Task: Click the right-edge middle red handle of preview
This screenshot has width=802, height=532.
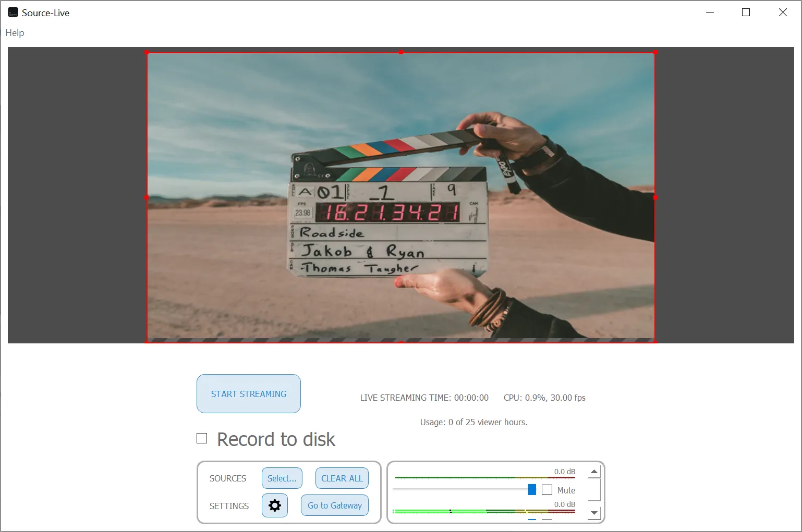Action: (x=655, y=197)
